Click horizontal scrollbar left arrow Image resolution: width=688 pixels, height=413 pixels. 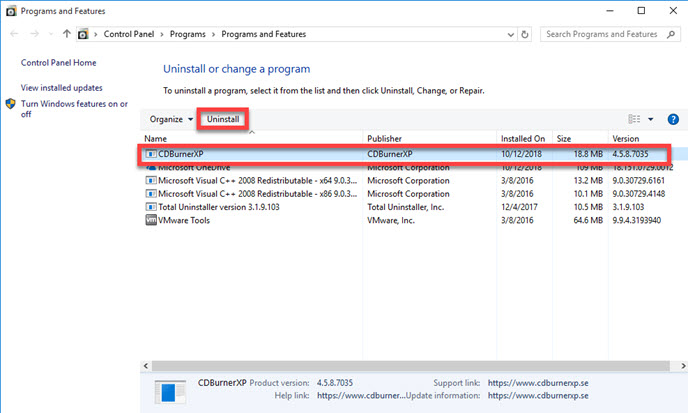(x=146, y=366)
